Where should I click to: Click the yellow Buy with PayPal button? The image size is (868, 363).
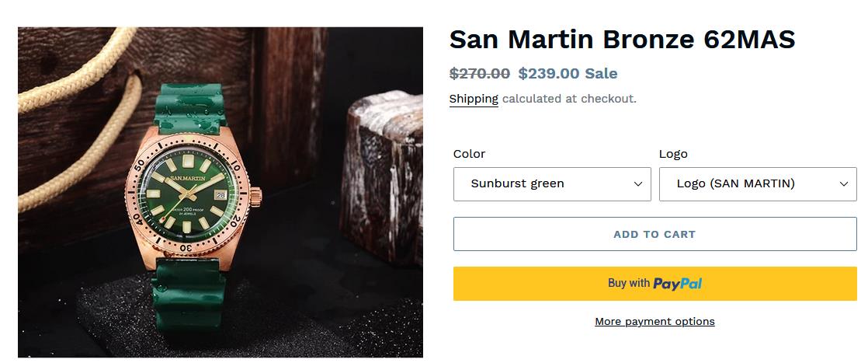click(654, 284)
